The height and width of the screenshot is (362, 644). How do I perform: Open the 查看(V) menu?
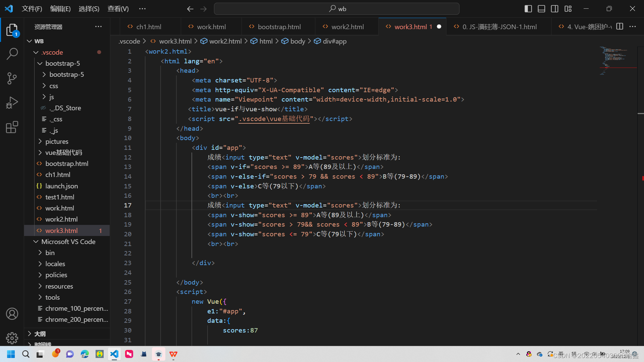[x=117, y=9]
